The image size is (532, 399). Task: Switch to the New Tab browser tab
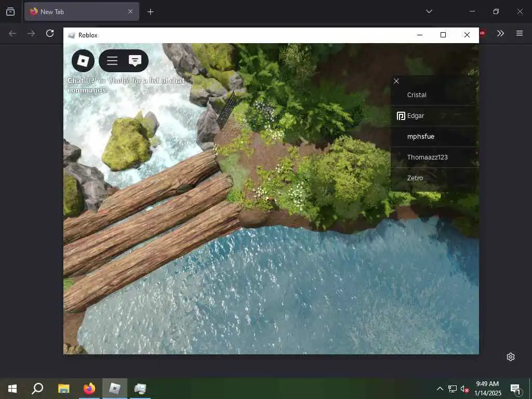point(82,11)
